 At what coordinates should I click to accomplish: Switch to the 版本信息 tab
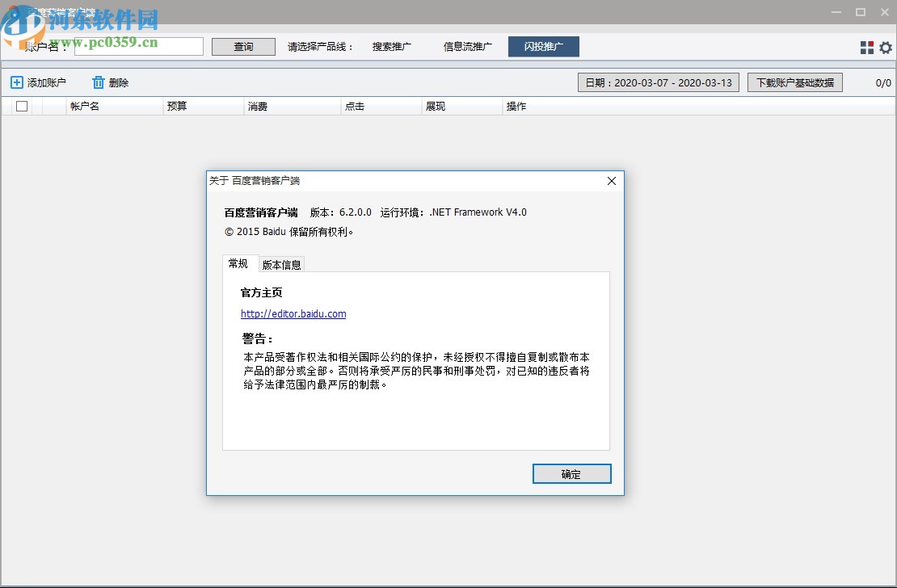point(282,264)
